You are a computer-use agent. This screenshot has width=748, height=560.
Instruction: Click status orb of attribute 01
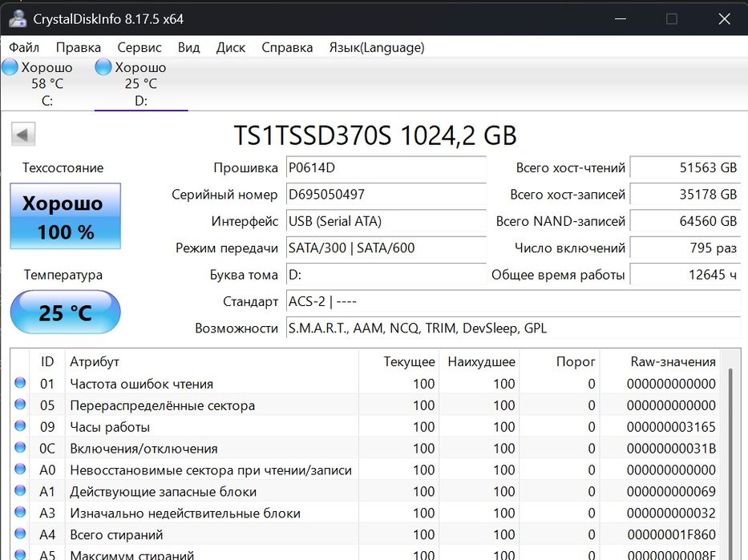20,382
